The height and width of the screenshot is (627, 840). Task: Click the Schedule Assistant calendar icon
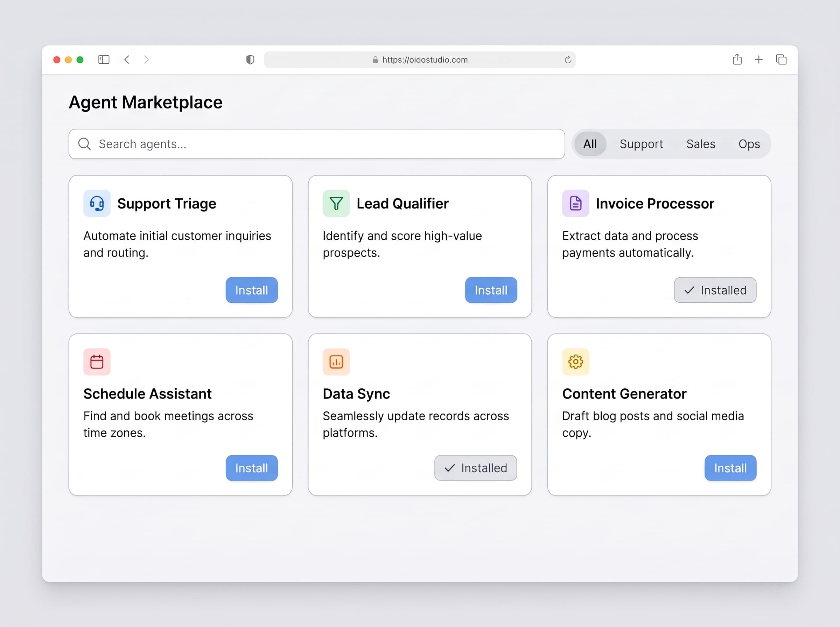coord(97,362)
